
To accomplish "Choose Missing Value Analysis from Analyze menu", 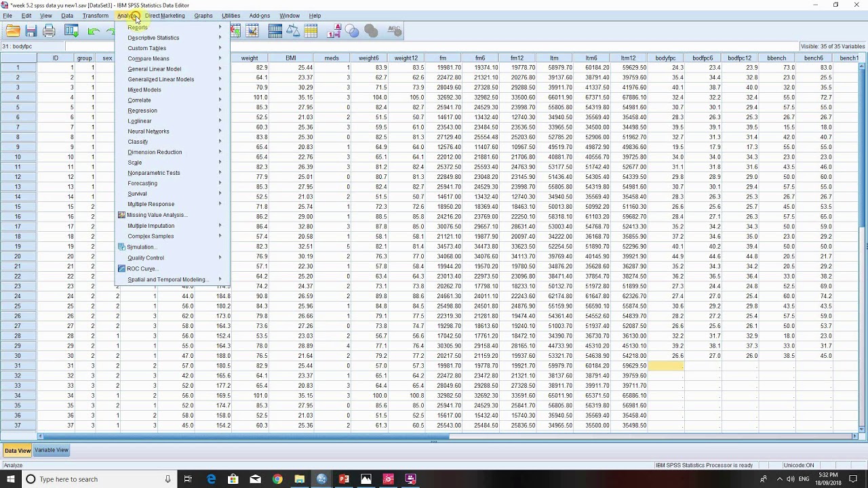I will pos(172,215).
